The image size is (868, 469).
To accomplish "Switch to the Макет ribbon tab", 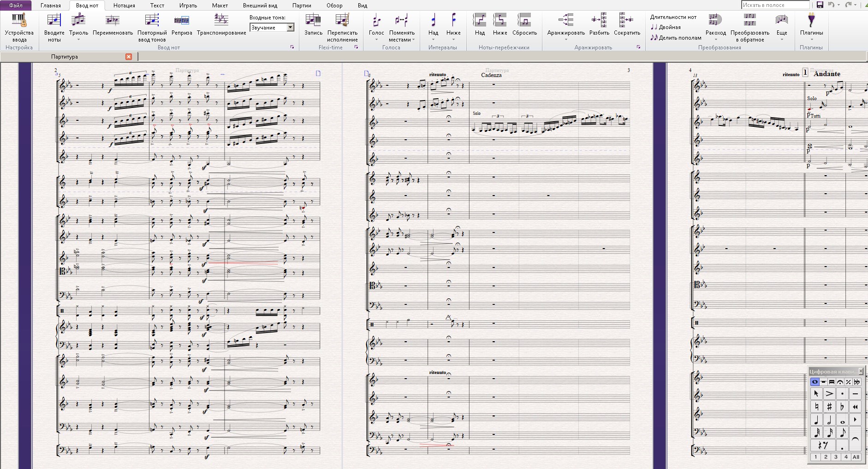I will click(x=220, y=6).
